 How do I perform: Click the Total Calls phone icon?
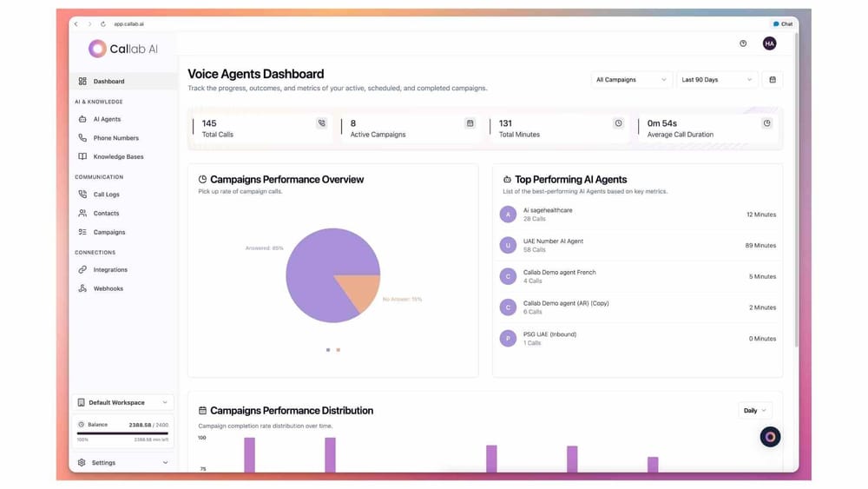pyautogui.click(x=321, y=123)
